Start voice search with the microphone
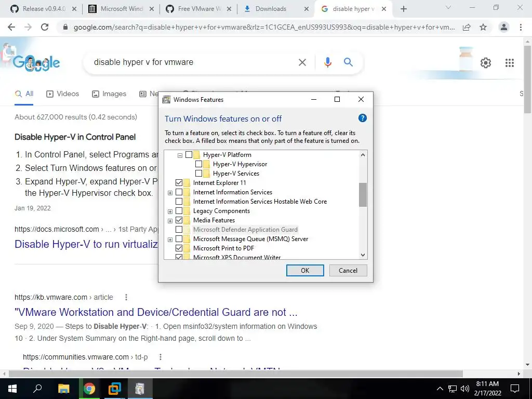This screenshot has width=532, height=399. (327, 62)
